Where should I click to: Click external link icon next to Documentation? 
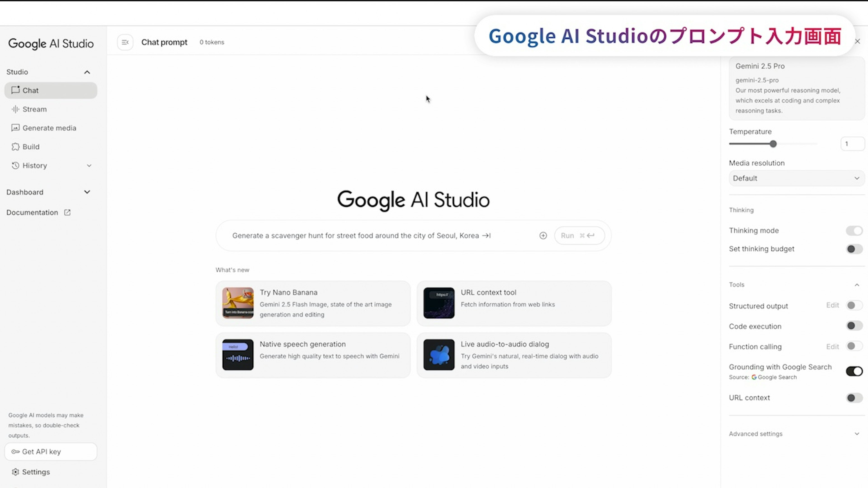(67, 213)
